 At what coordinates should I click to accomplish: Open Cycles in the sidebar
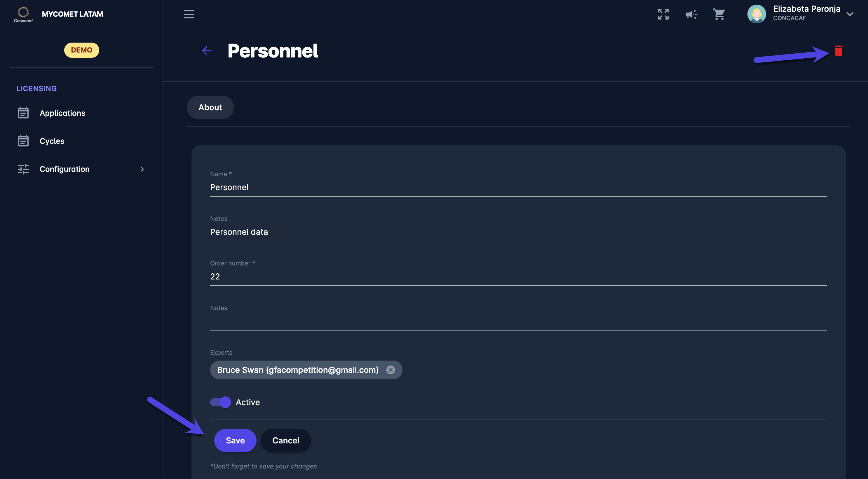pyautogui.click(x=52, y=141)
